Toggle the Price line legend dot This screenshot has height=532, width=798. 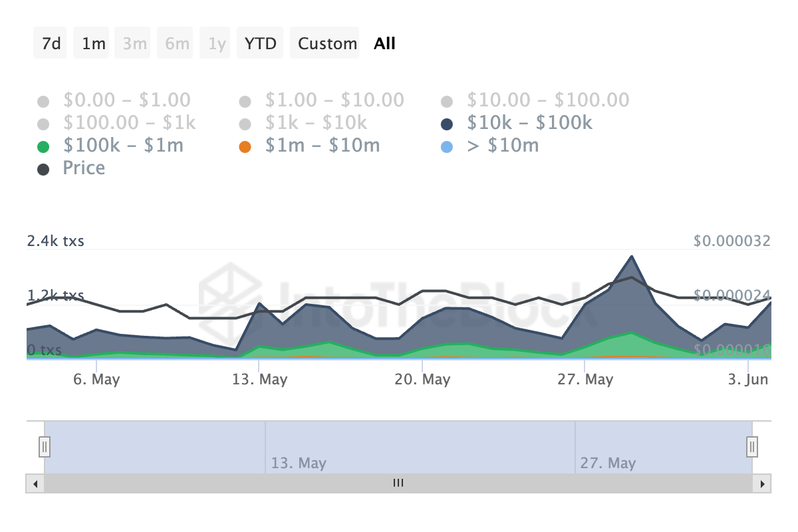point(44,170)
